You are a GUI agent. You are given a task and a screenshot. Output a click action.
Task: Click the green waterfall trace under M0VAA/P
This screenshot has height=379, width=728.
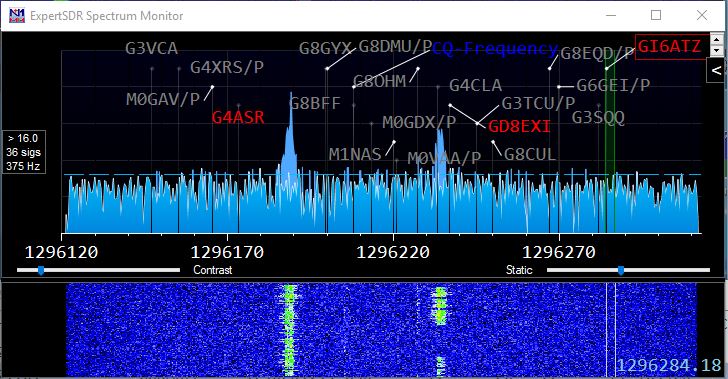(x=440, y=305)
